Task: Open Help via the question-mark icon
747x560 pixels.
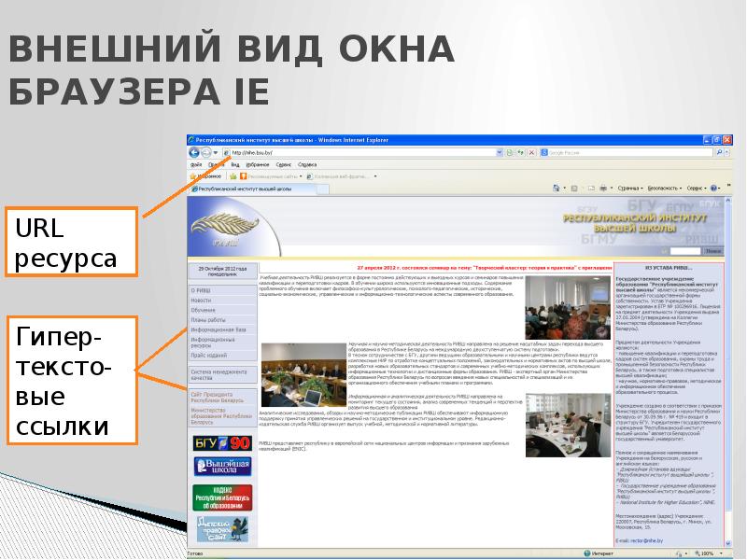Action: 712,189
